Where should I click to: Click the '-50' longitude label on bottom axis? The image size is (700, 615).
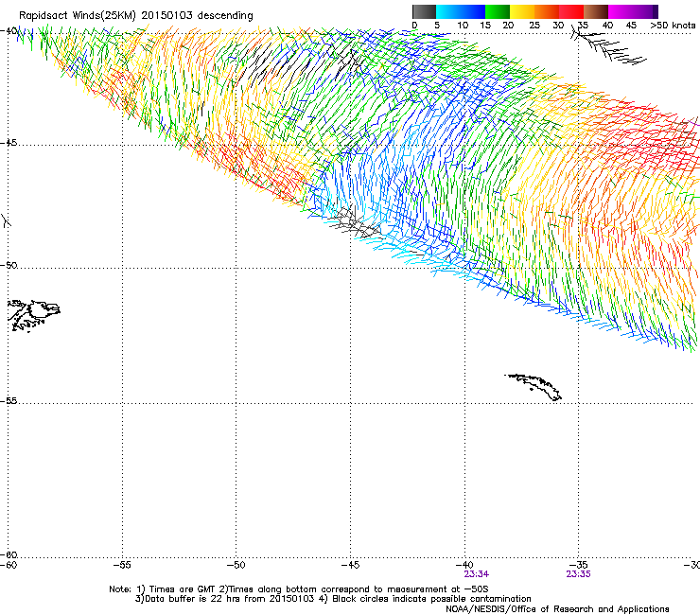(236, 565)
